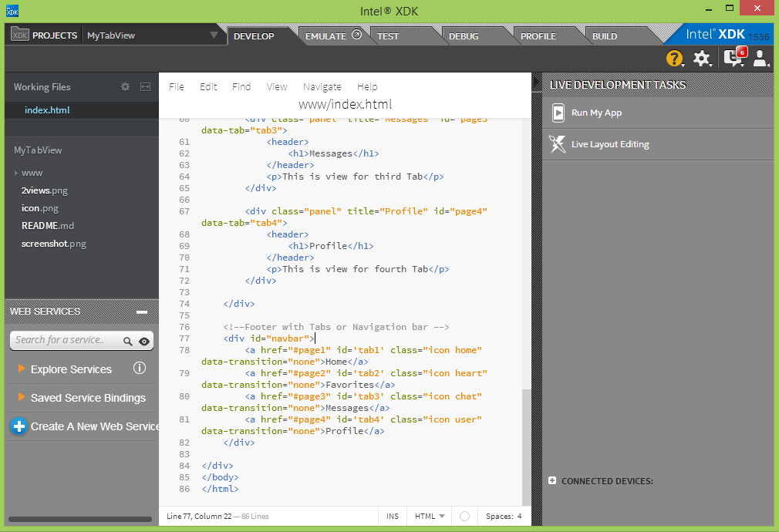Open settings gear in top toolbar
Image resolution: width=779 pixels, height=532 pixels.
click(x=702, y=59)
